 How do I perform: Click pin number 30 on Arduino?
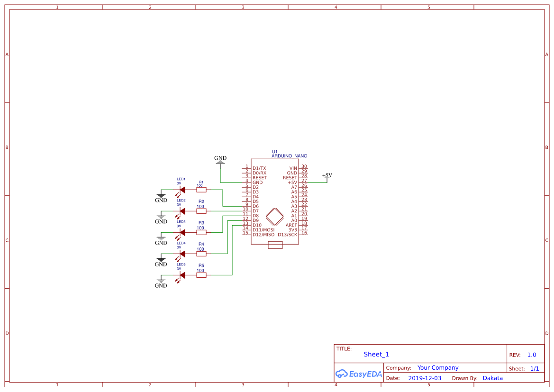(304, 166)
